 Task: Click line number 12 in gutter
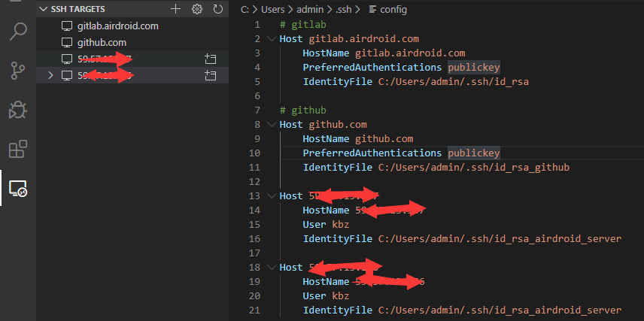[x=254, y=181]
